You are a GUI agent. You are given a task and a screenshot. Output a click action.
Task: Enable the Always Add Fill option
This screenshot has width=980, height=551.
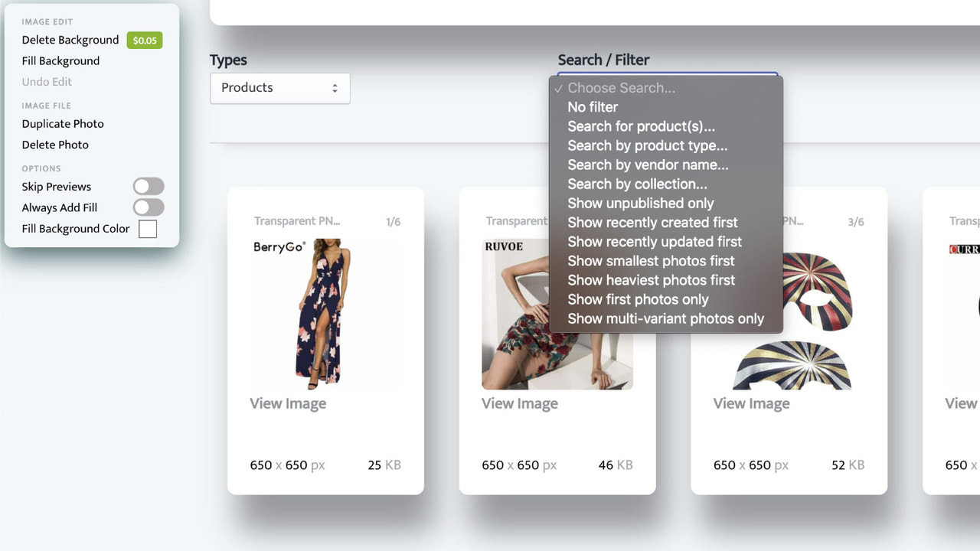point(148,207)
